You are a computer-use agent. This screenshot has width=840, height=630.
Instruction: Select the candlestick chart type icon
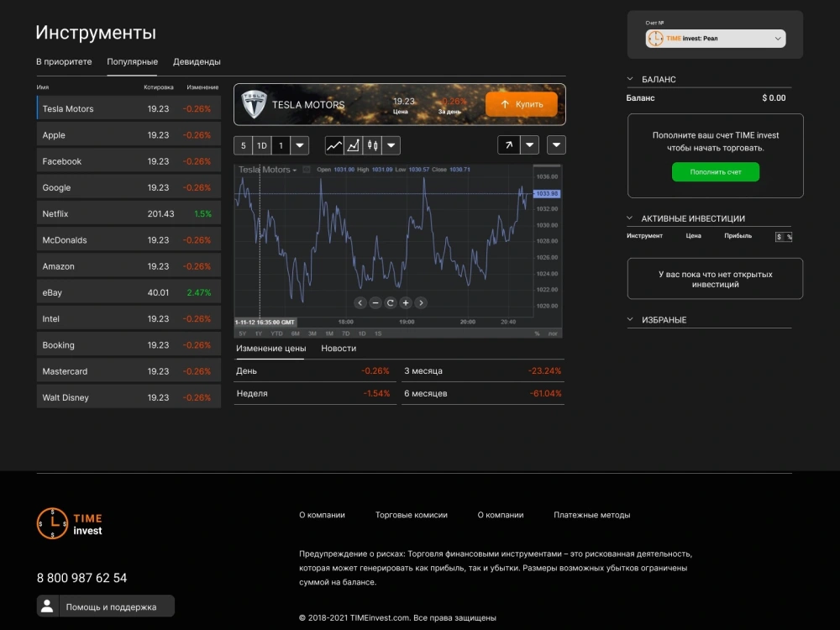point(372,145)
